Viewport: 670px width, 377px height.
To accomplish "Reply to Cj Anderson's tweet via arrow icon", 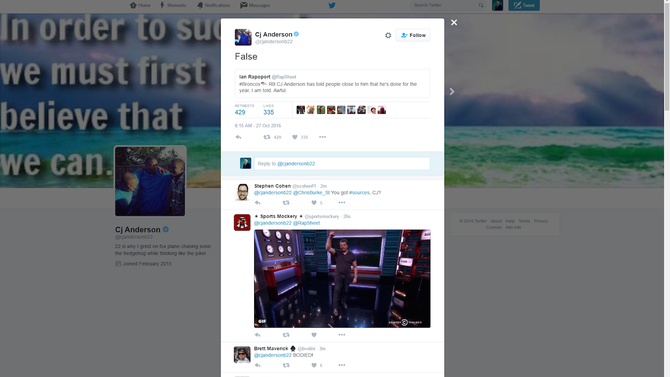I will pos(238,137).
